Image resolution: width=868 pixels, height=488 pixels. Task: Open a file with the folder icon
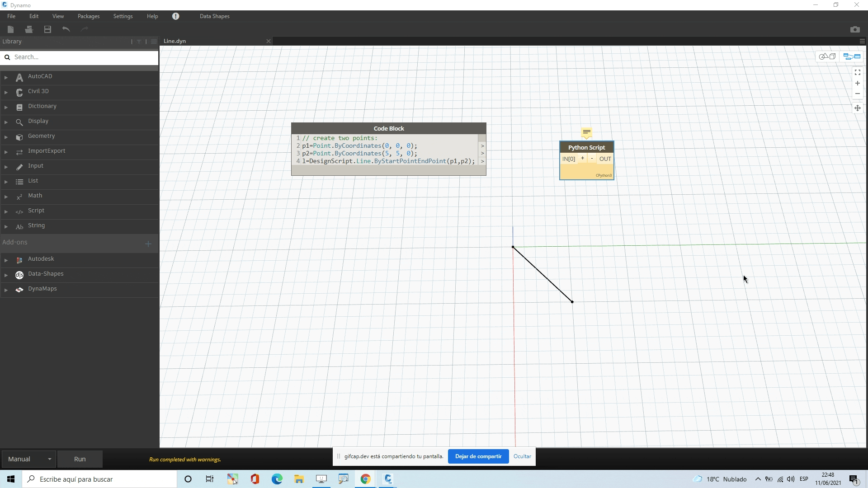[29, 29]
